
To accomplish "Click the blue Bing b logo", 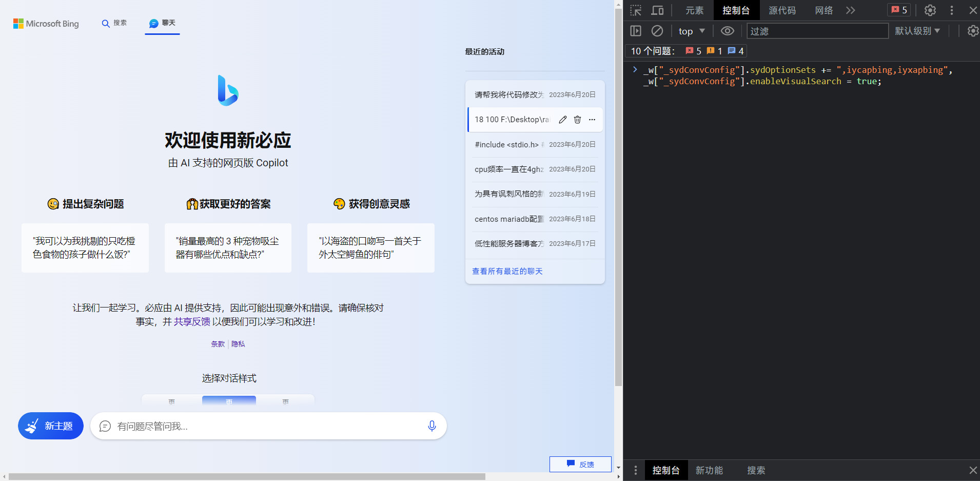I will [228, 90].
